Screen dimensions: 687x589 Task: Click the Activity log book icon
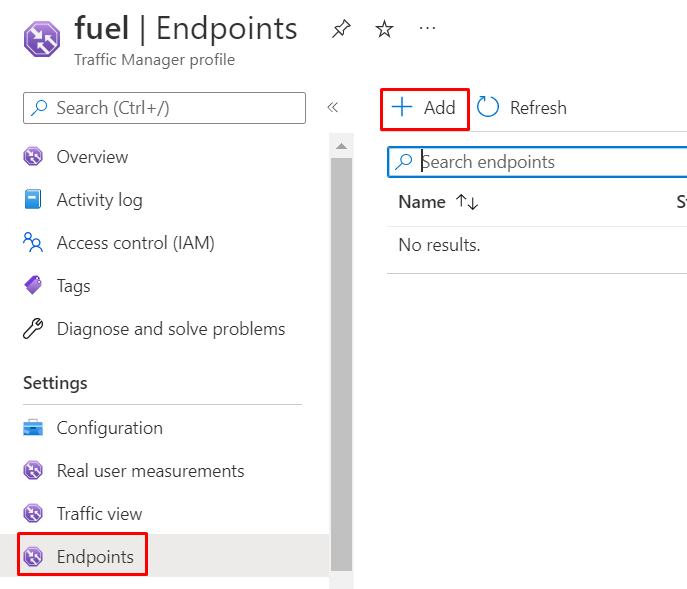click(33, 200)
